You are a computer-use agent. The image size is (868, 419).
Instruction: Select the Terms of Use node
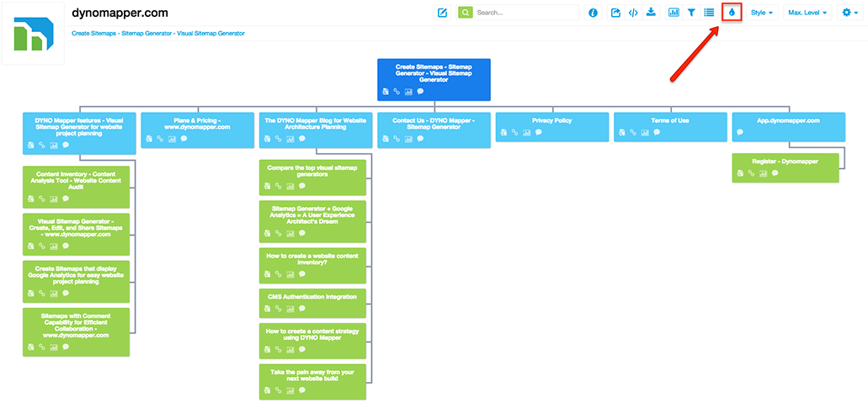[x=670, y=127]
